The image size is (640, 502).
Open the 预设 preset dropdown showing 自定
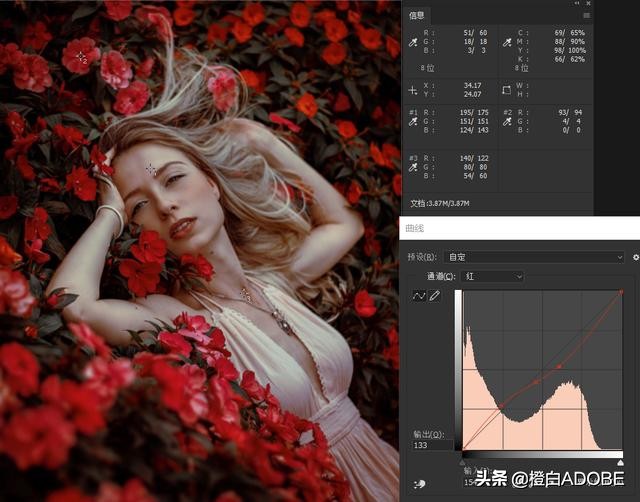(x=534, y=257)
